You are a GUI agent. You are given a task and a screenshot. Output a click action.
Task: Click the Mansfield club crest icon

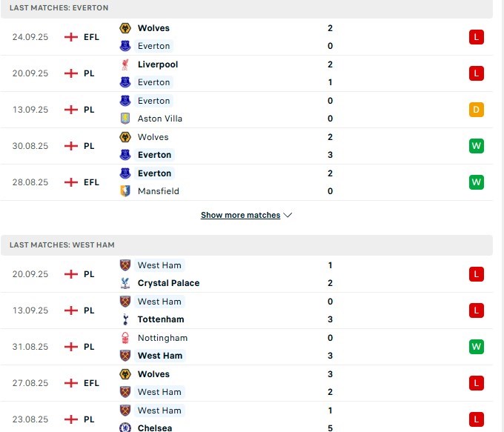125,191
